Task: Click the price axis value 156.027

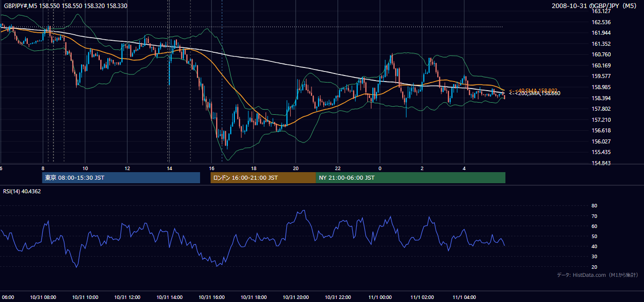Action: click(x=601, y=141)
